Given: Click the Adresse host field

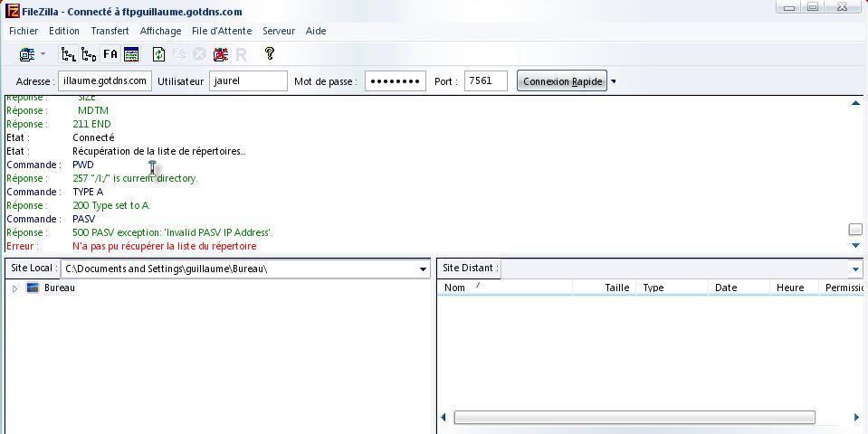Looking at the screenshot, I should click(x=105, y=80).
